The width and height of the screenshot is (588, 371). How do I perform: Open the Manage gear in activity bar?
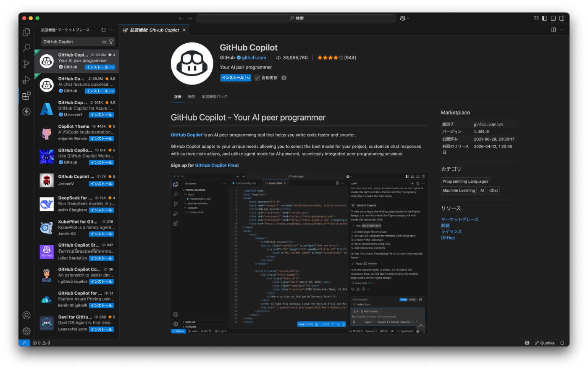[26, 331]
